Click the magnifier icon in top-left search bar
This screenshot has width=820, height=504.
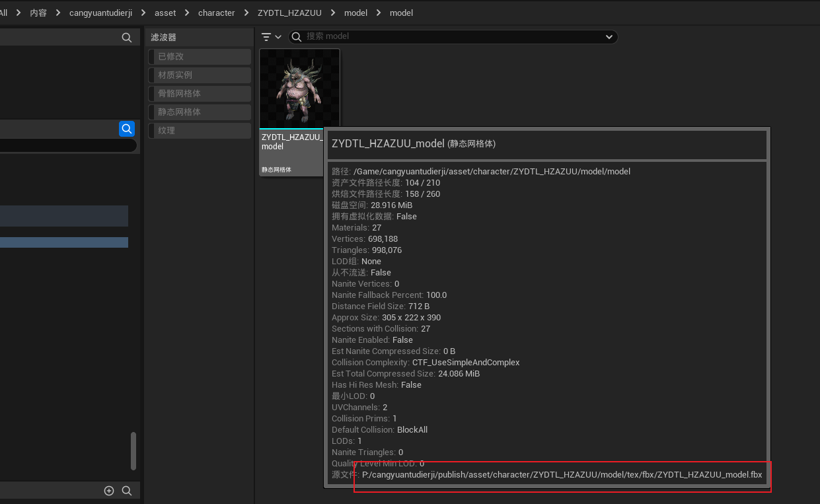pyautogui.click(x=127, y=38)
